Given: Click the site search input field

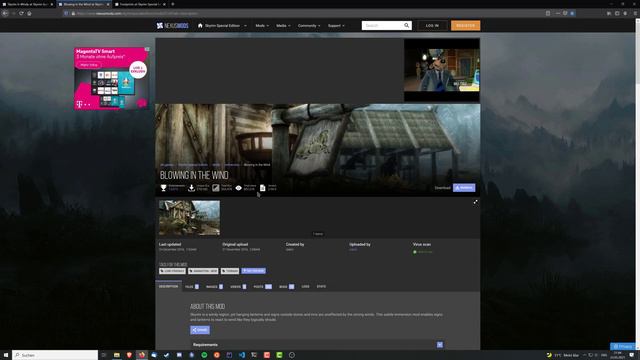Looking at the screenshot, I should [x=382, y=25].
